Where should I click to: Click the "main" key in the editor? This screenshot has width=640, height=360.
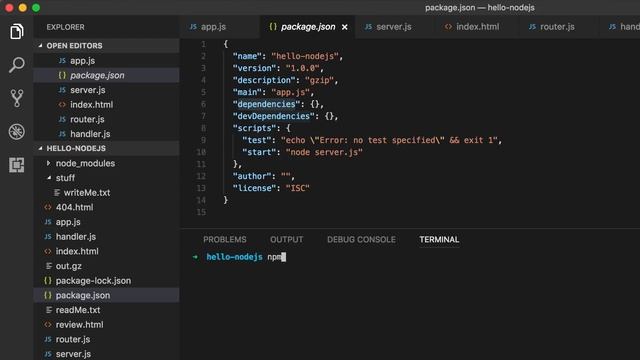pos(247,92)
